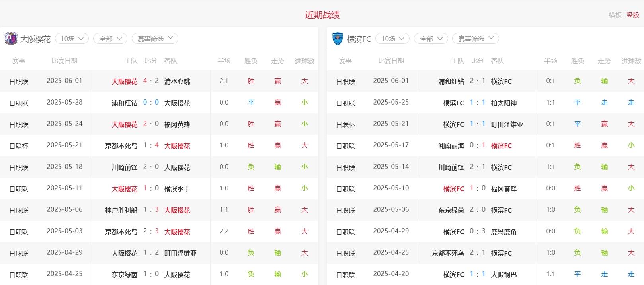Open 清水心跳 team link in first row
Screen dimensions: 644x285
[177, 81]
